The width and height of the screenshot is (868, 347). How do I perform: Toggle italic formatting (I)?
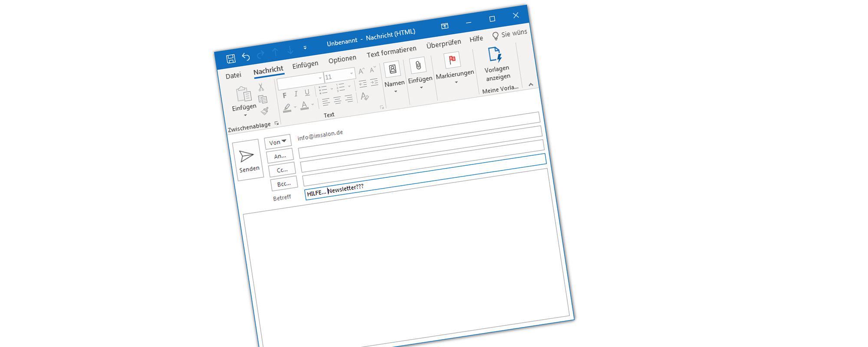tap(296, 94)
